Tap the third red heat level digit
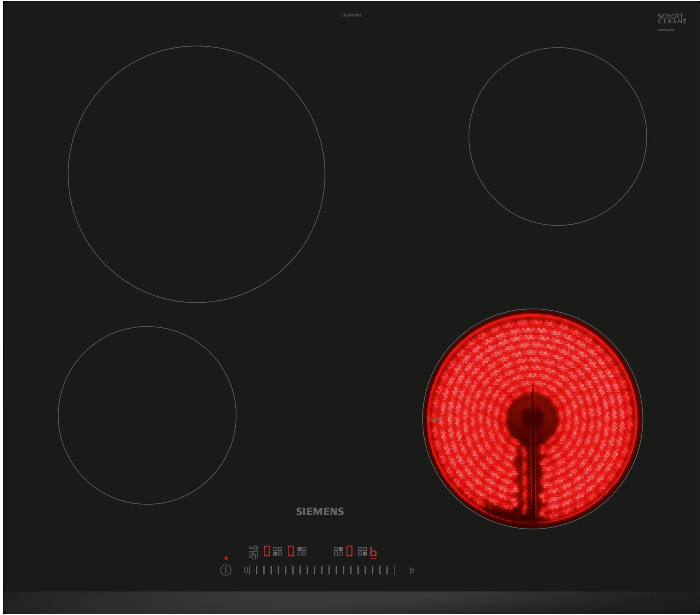Image resolution: width=700 pixels, height=615 pixels. pyautogui.click(x=349, y=551)
